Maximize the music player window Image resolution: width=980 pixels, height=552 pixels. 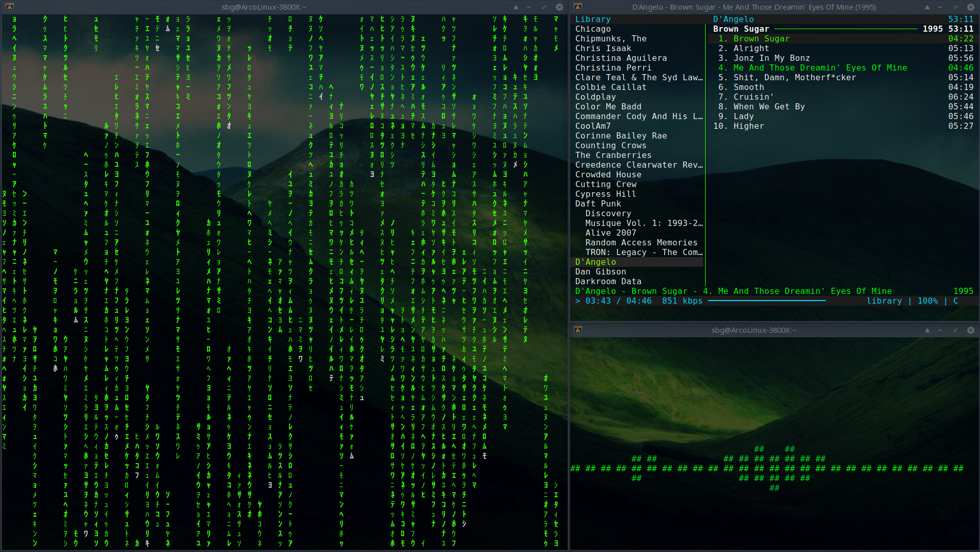(955, 7)
